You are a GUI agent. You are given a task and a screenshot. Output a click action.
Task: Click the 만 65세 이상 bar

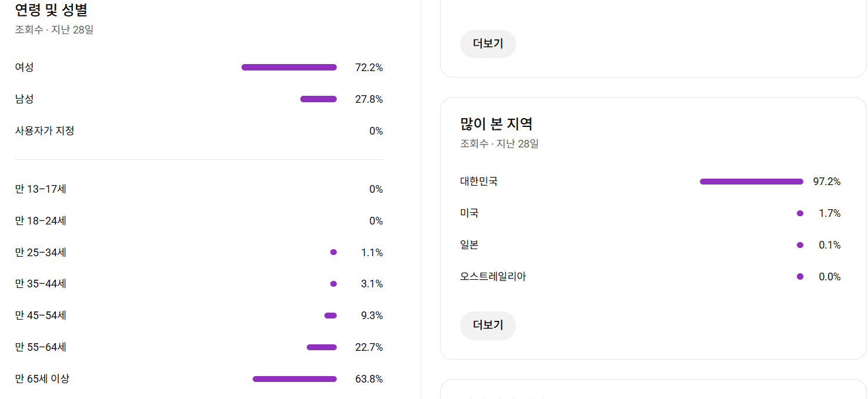[x=294, y=379]
